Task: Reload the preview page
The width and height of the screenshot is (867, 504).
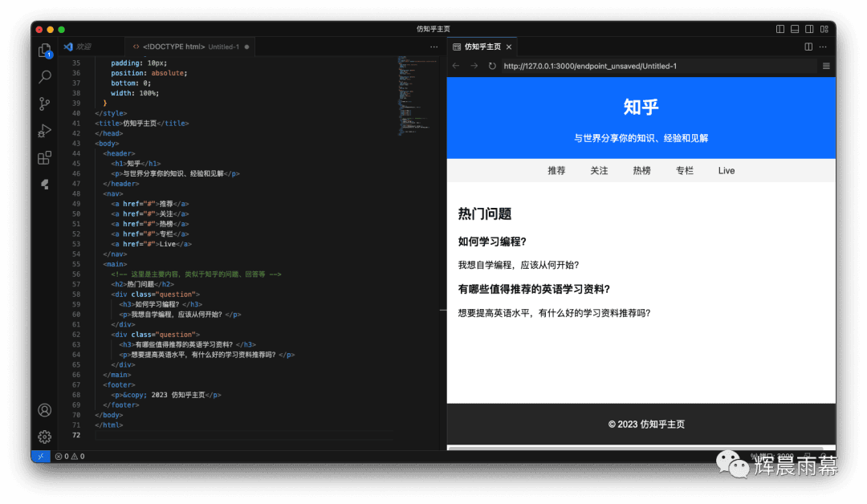Action: pos(492,66)
